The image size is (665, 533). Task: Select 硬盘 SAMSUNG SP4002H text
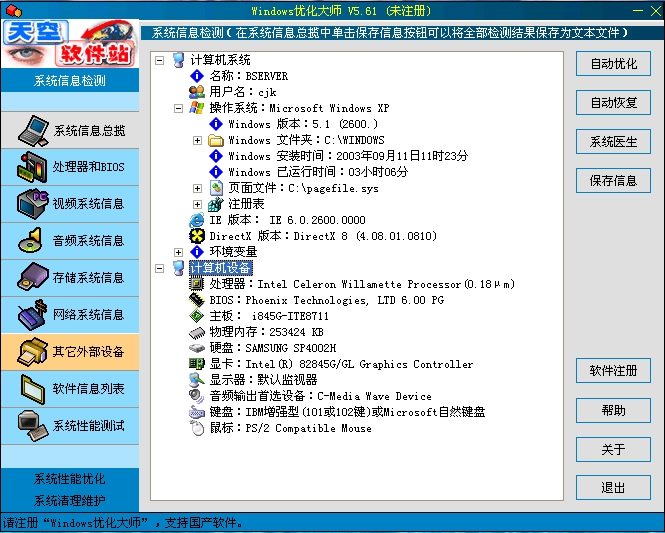273,348
